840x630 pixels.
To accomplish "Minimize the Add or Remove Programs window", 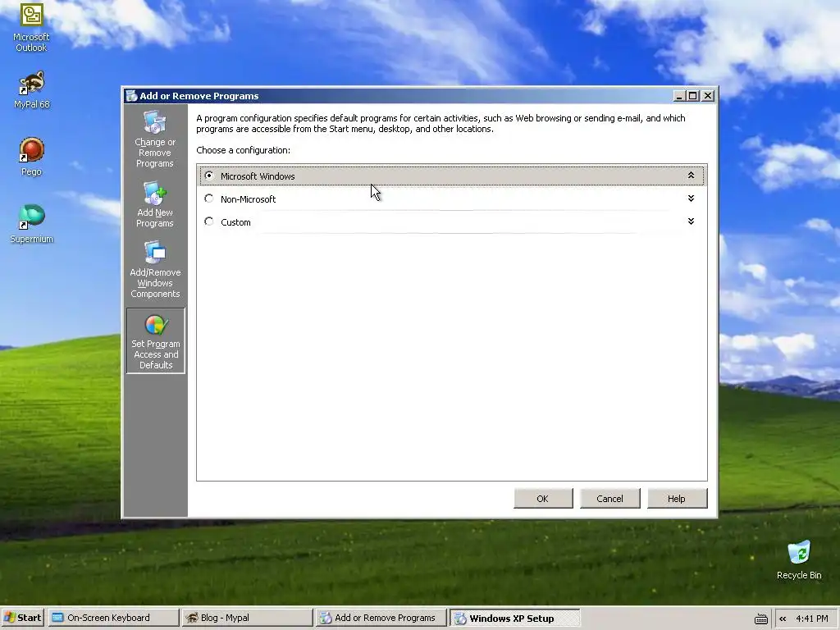I will pyautogui.click(x=679, y=96).
